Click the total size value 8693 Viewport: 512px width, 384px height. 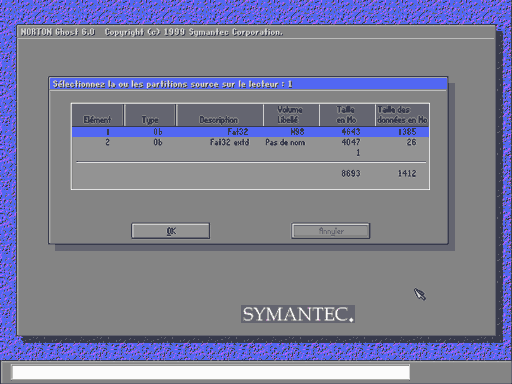(x=351, y=173)
